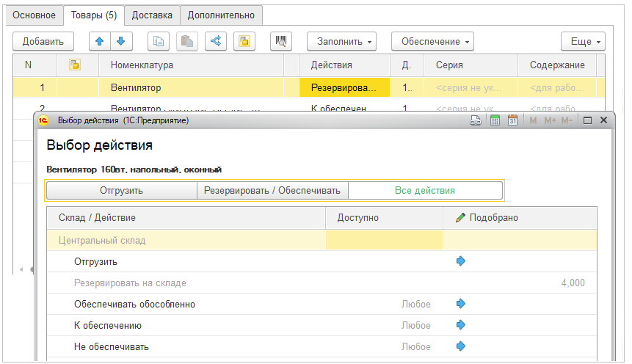Viewport: 632px width, 364px height.
Task: Select the Все действия toggle
Action: [425, 190]
